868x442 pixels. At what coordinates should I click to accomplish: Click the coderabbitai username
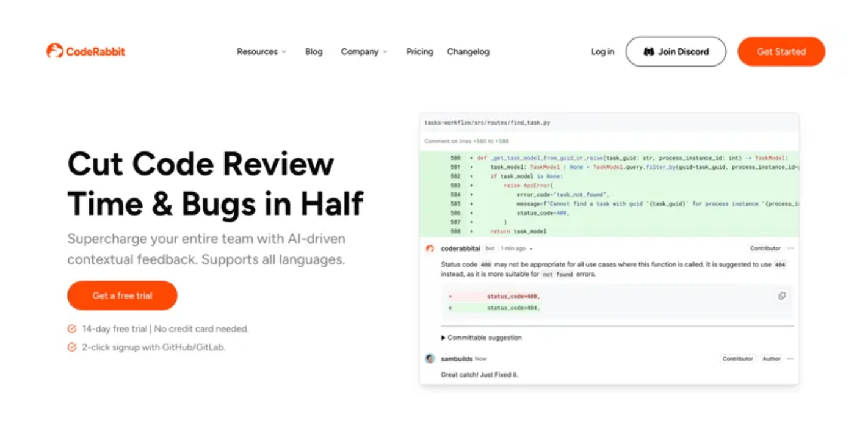tap(460, 248)
